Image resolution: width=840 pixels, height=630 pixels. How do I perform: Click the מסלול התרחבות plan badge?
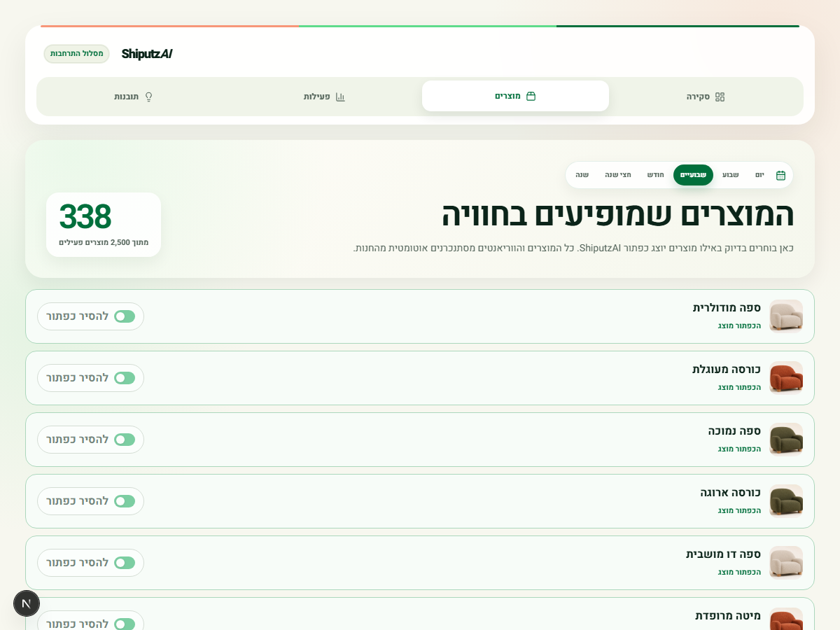[x=76, y=54]
